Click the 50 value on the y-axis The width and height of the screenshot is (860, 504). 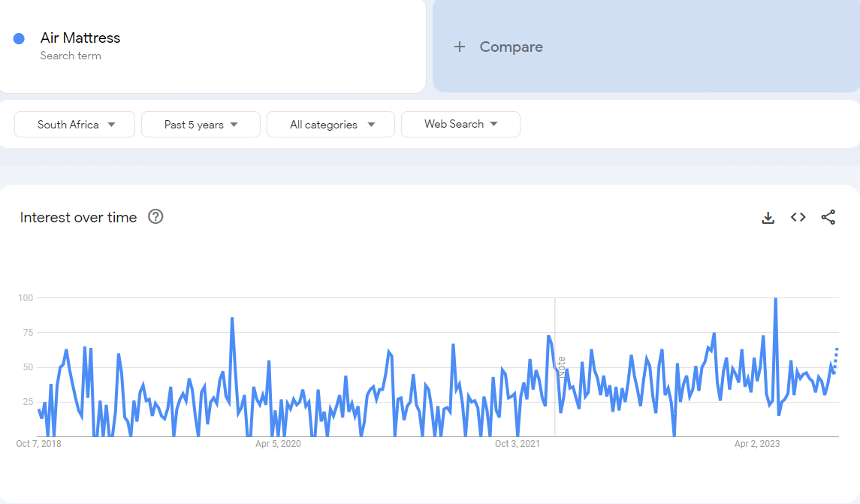pyautogui.click(x=28, y=367)
